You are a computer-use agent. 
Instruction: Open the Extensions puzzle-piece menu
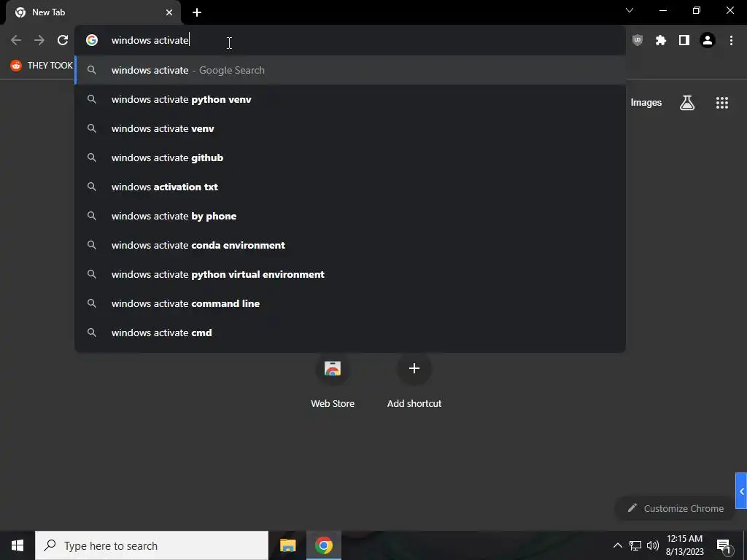(661, 41)
